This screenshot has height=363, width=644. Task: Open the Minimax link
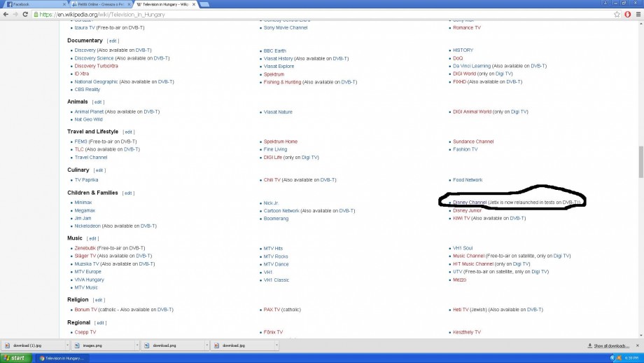point(83,203)
